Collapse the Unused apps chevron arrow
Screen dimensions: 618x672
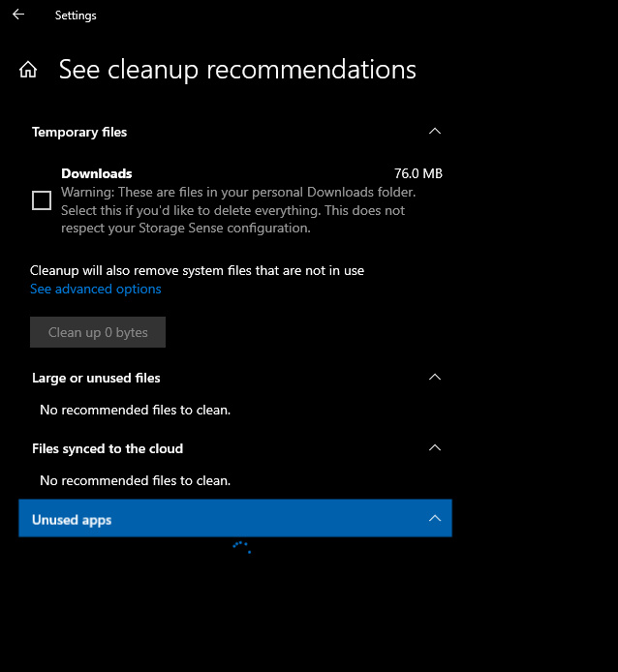pyautogui.click(x=435, y=519)
